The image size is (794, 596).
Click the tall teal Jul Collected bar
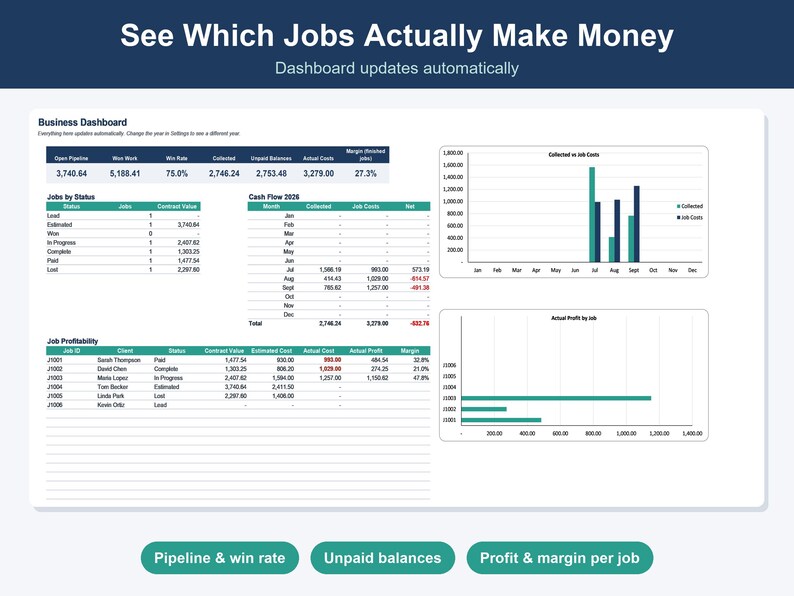(x=592, y=215)
